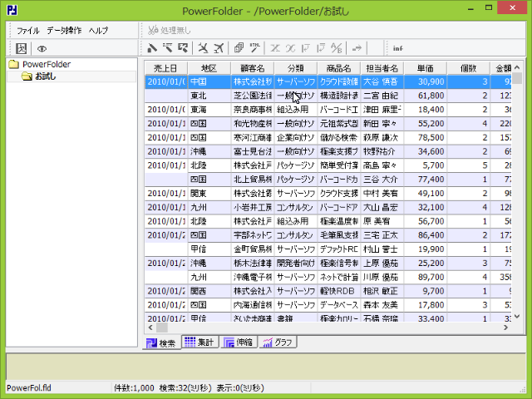Viewport: 532px width, 399px height.
Task: Click the vertical scrollbar down arrow
Action: 517,316
